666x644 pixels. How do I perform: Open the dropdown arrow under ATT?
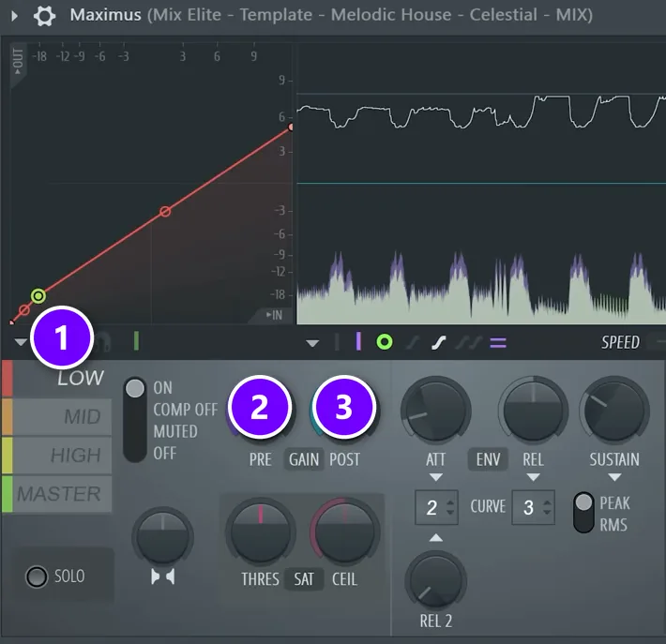tap(436, 477)
